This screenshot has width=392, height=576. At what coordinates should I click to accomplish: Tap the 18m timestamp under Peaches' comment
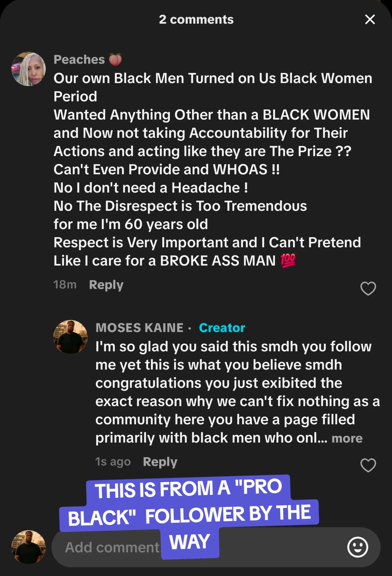65,284
